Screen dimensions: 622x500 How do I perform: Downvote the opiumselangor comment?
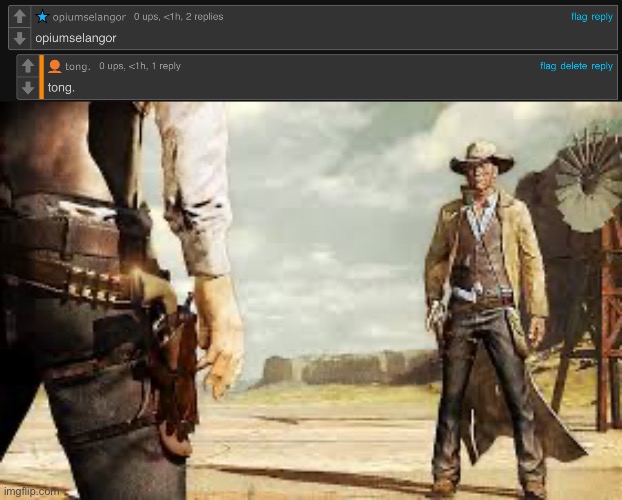click(x=19, y=38)
